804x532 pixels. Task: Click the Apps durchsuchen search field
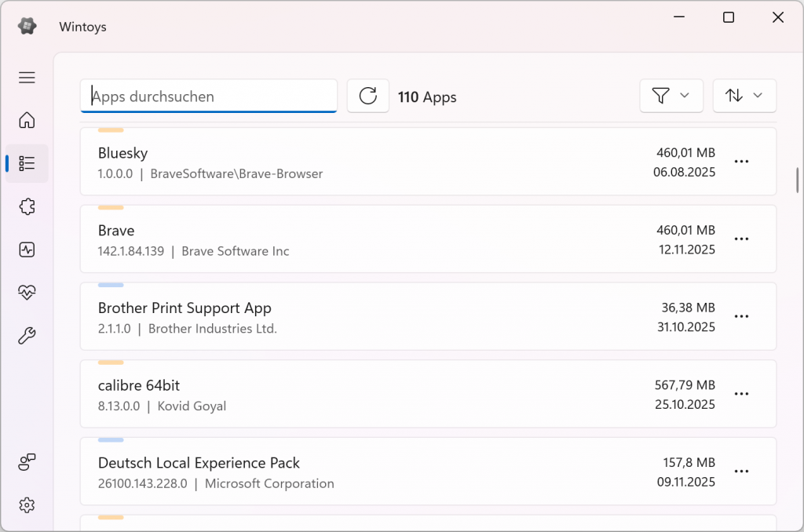tap(209, 97)
